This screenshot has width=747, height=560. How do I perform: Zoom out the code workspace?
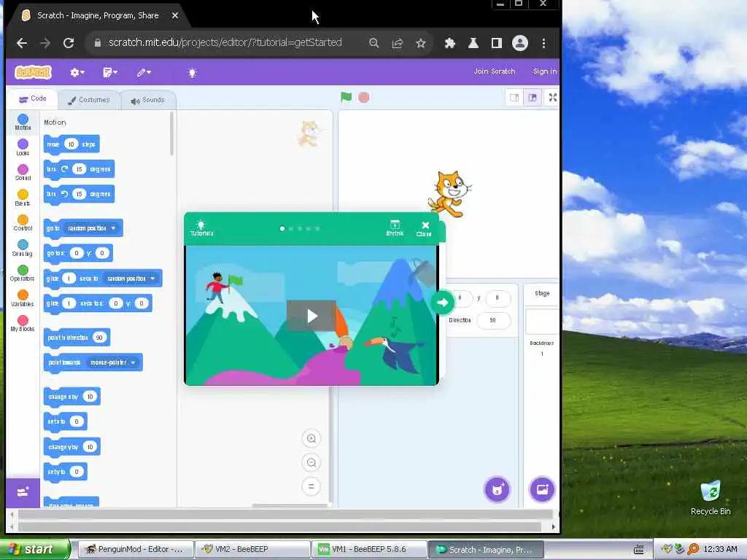tap(311, 462)
